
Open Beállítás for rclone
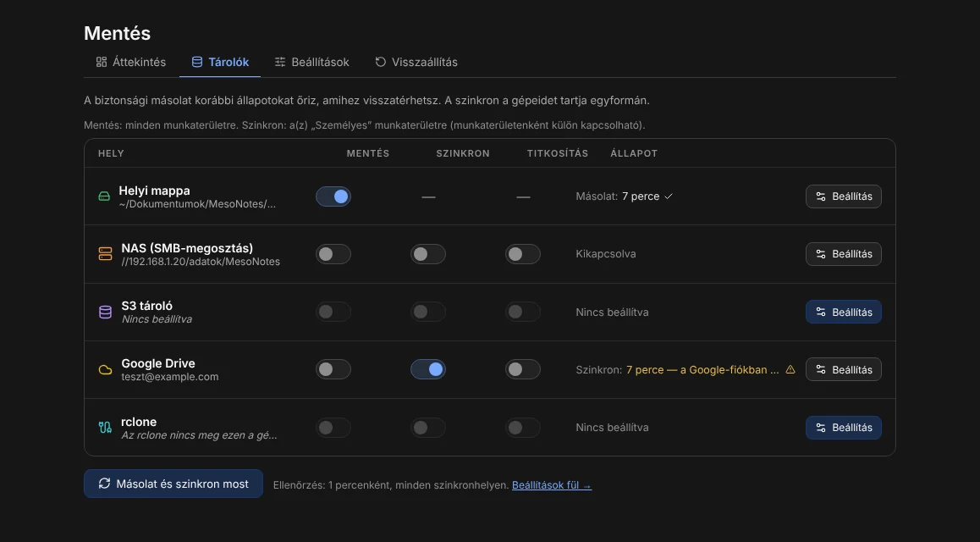coord(844,428)
